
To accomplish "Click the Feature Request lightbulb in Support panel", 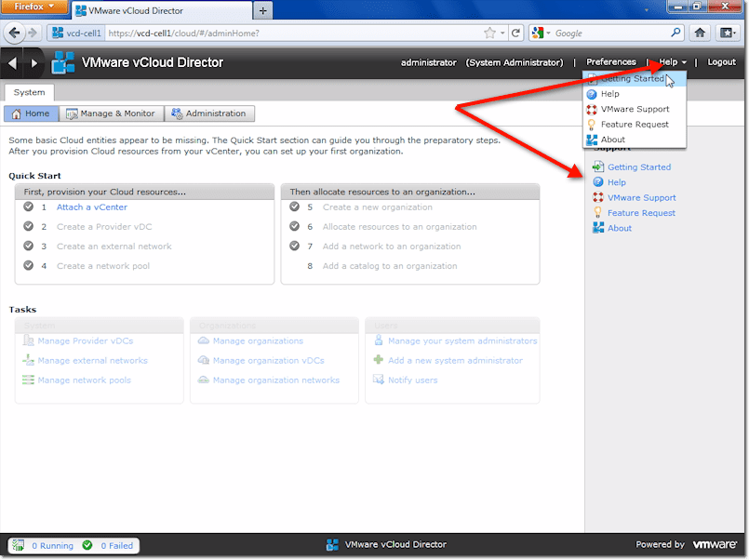I will (x=598, y=212).
